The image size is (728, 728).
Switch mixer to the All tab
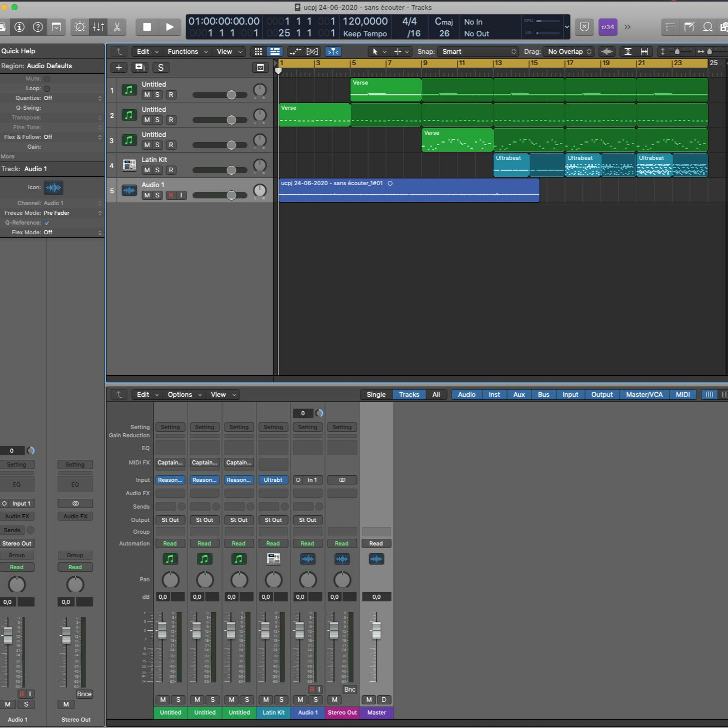pyautogui.click(x=436, y=395)
